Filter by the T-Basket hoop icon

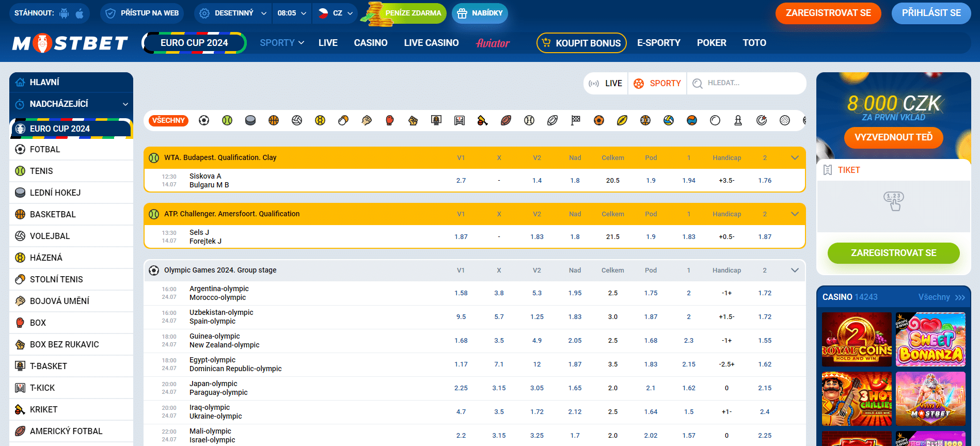(x=436, y=120)
